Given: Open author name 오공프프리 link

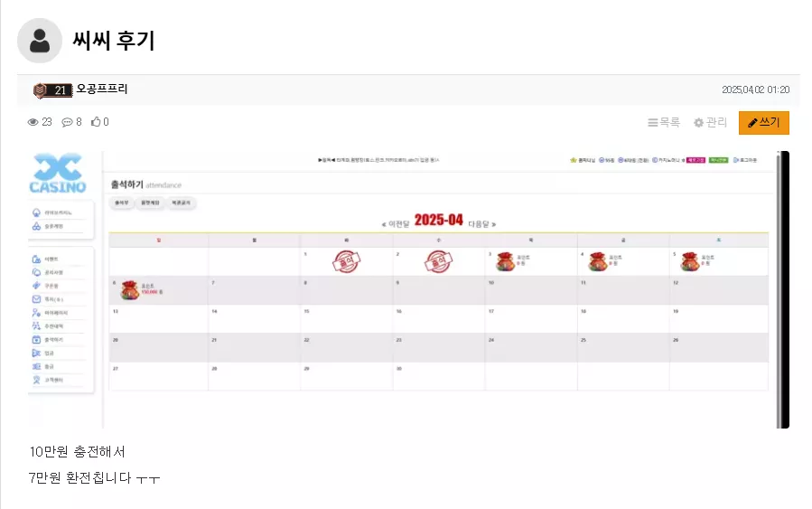Looking at the screenshot, I should tap(102, 89).
